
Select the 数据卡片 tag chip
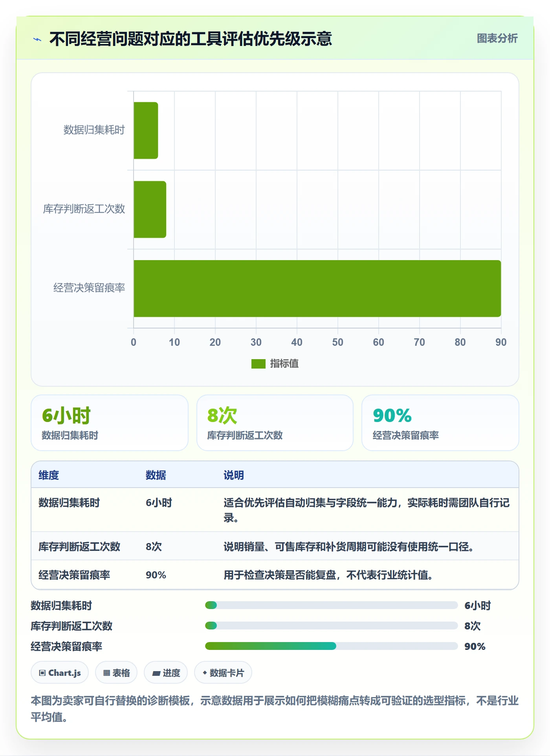(223, 673)
